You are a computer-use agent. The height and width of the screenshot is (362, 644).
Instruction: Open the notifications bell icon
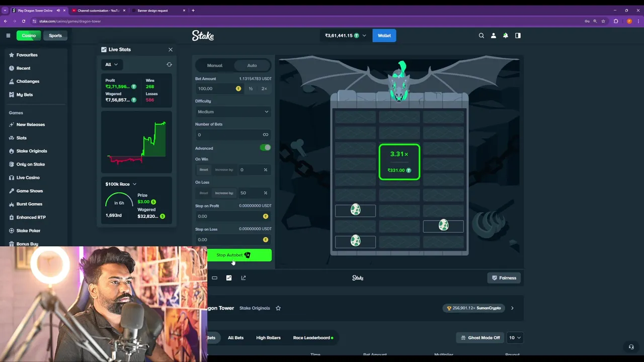506,35
